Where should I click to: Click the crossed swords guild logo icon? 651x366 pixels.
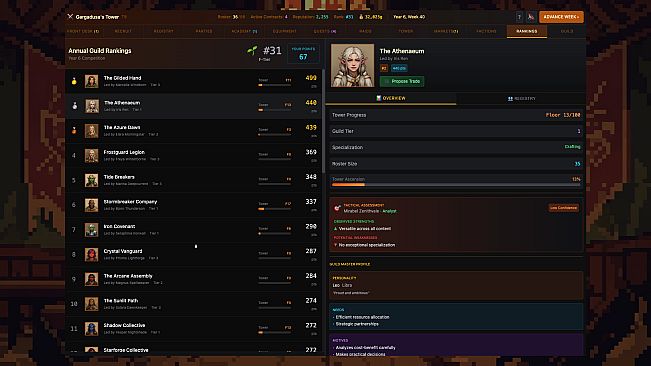click(x=70, y=17)
